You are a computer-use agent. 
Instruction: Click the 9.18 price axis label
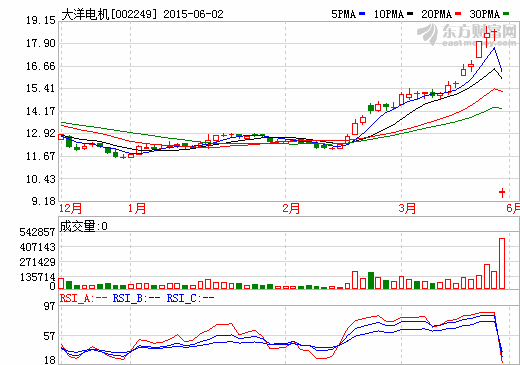tap(43, 201)
